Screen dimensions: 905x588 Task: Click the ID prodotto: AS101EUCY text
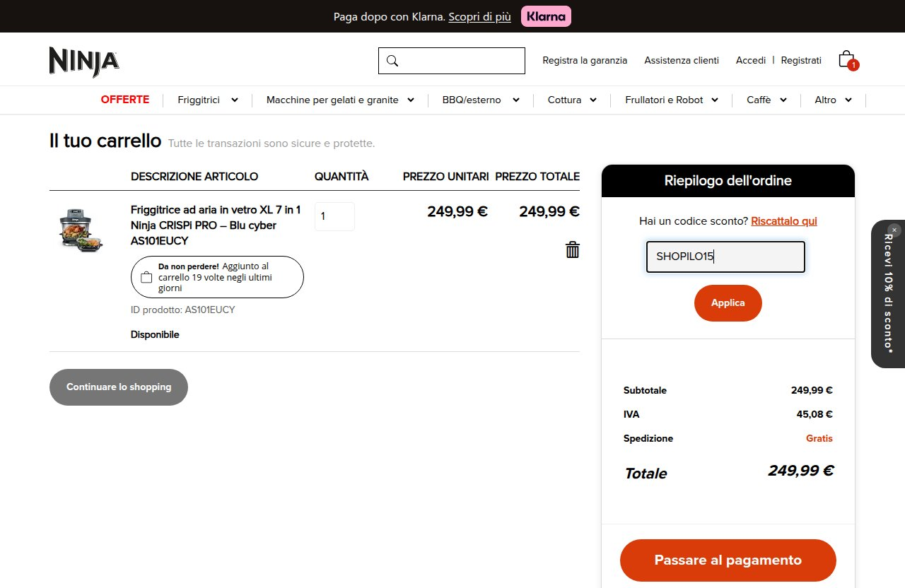(183, 310)
